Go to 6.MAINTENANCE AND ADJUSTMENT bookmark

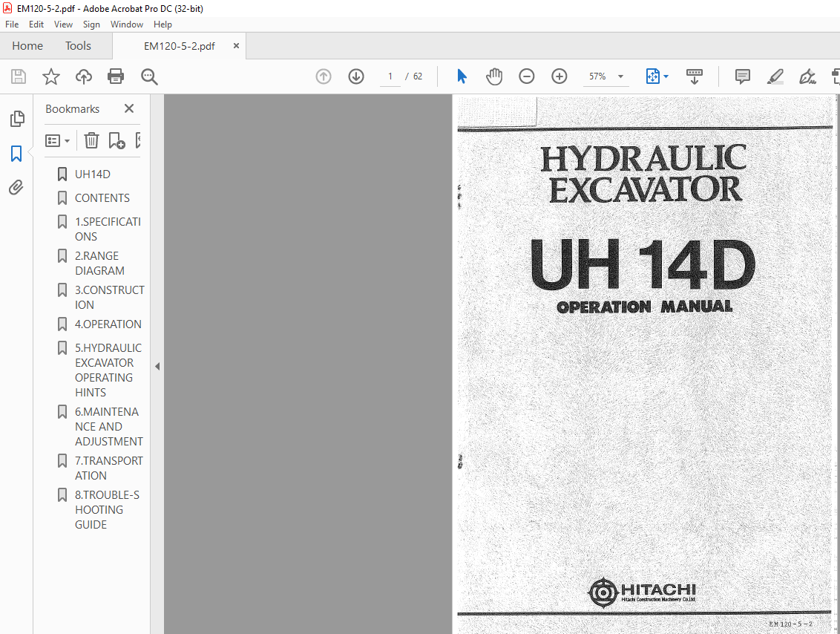point(109,427)
